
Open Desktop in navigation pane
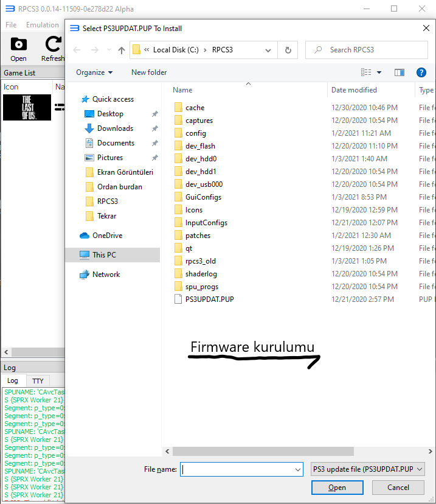[x=110, y=114]
